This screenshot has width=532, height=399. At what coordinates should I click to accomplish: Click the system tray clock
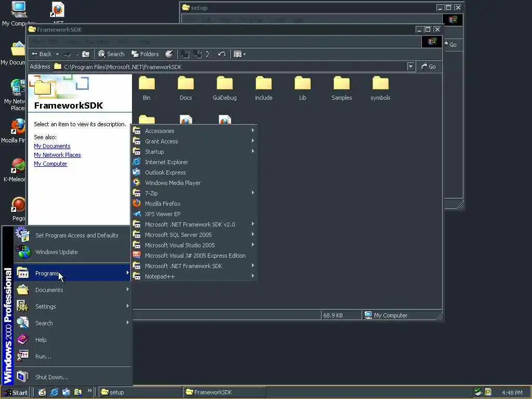pyautogui.click(x=512, y=393)
